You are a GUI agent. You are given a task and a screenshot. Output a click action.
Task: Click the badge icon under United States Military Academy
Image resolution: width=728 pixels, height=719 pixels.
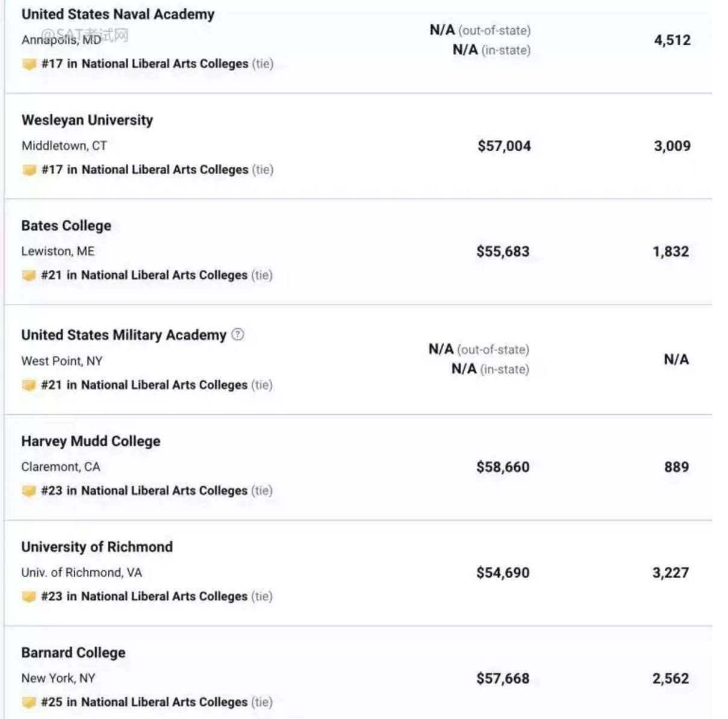[x=28, y=385]
